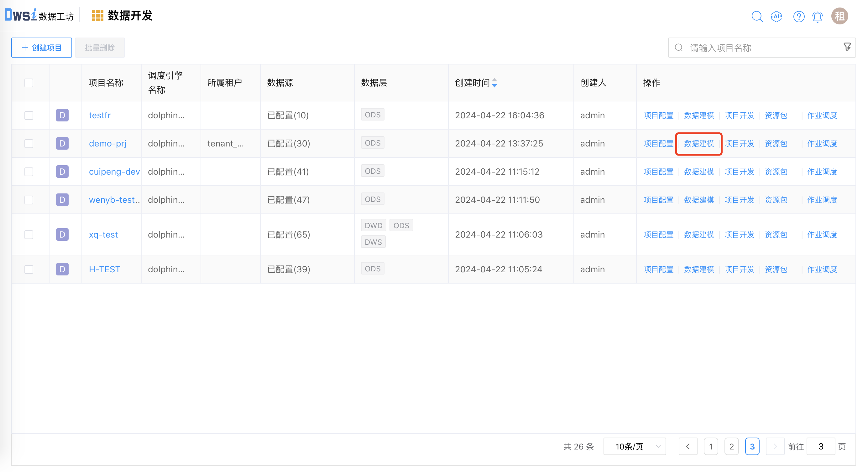
Task: Click the 创建项目 button
Action: 41,48
